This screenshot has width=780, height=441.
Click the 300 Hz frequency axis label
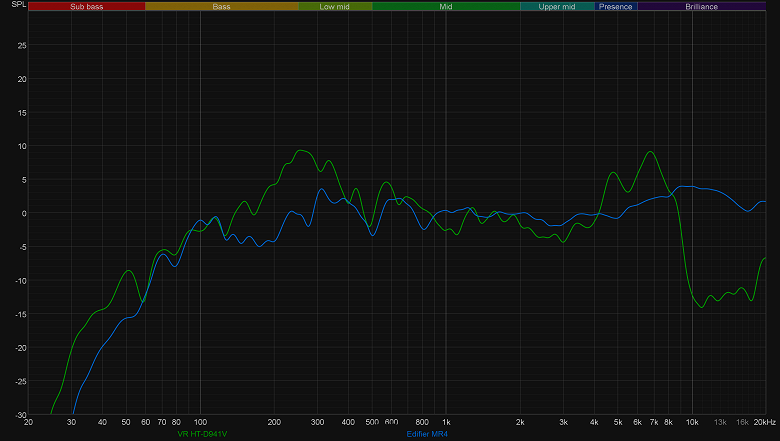click(317, 422)
